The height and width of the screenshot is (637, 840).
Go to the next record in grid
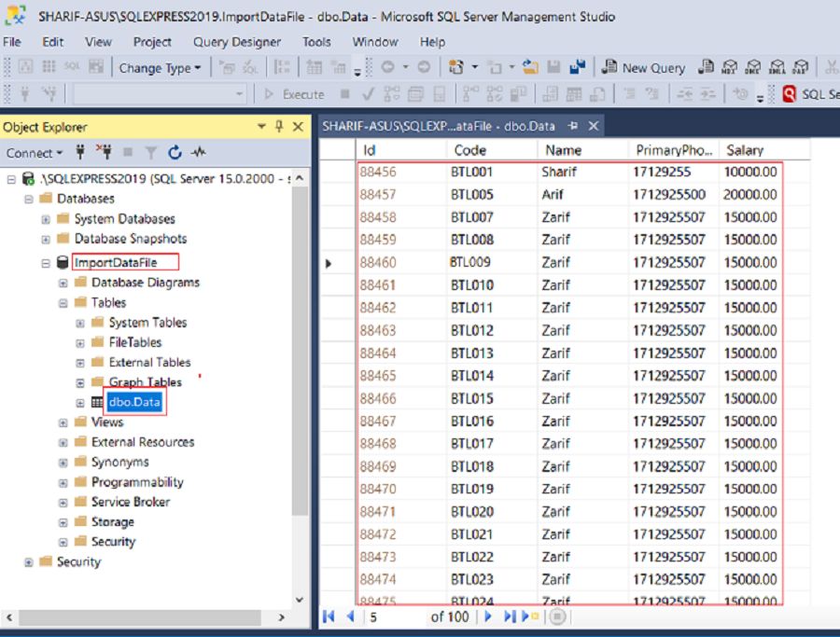tap(487, 616)
